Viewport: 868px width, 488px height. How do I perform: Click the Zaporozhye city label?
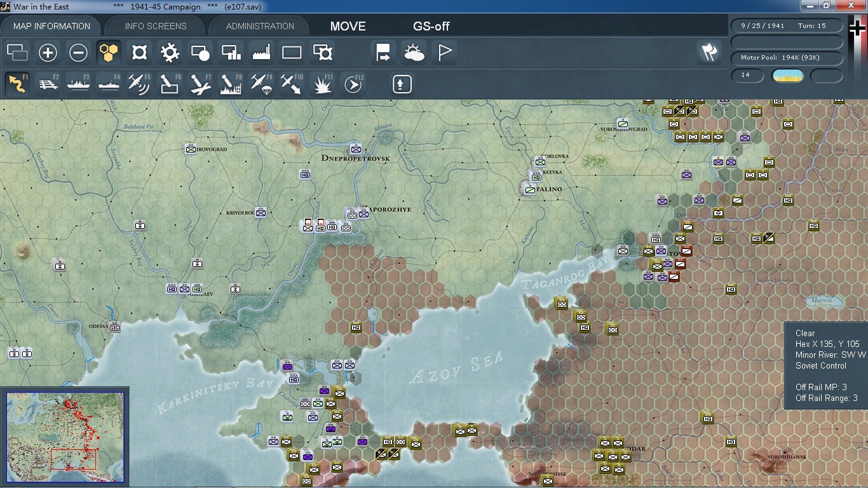click(388, 209)
